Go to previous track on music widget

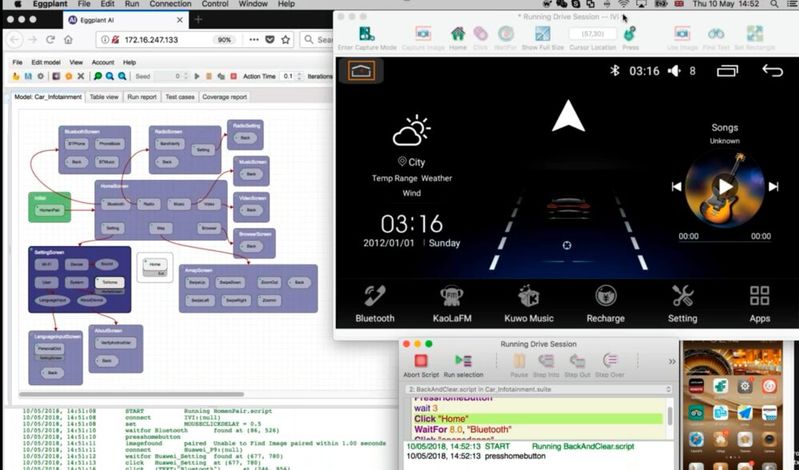pos(676,187)
